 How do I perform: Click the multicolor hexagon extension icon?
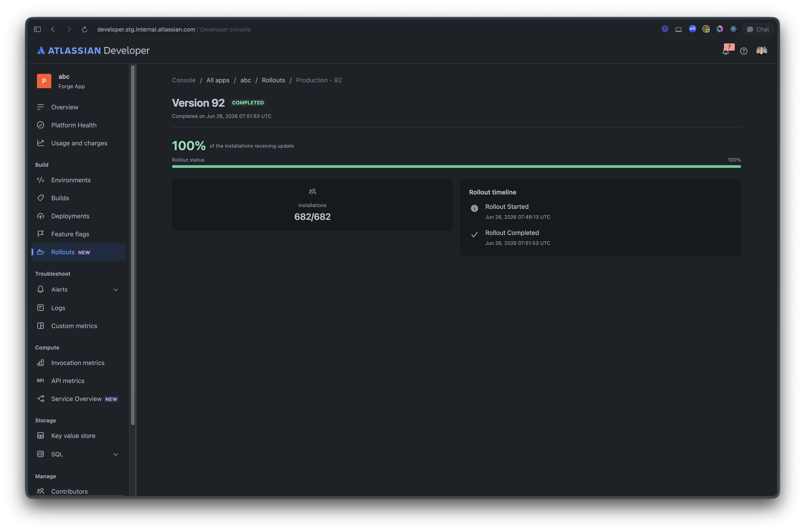click(719, 29)
